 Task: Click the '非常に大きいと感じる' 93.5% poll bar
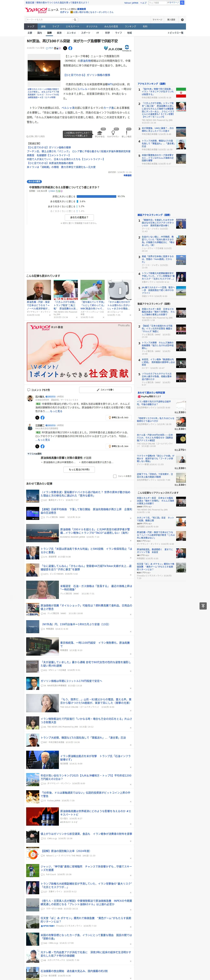pos(96,196)
